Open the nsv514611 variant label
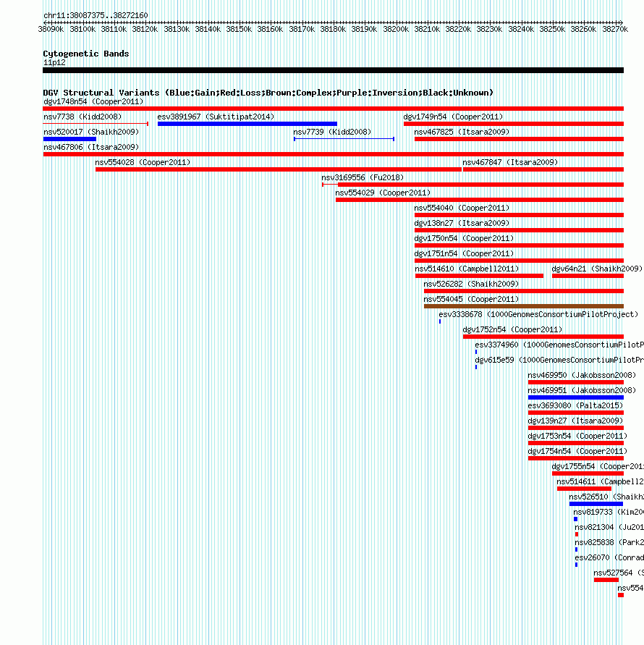 pyautogui.click(x=600, y=482)
